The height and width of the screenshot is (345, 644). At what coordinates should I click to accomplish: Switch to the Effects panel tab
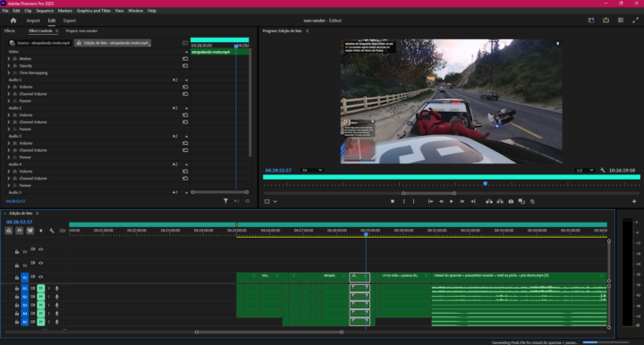click(10, 30)
